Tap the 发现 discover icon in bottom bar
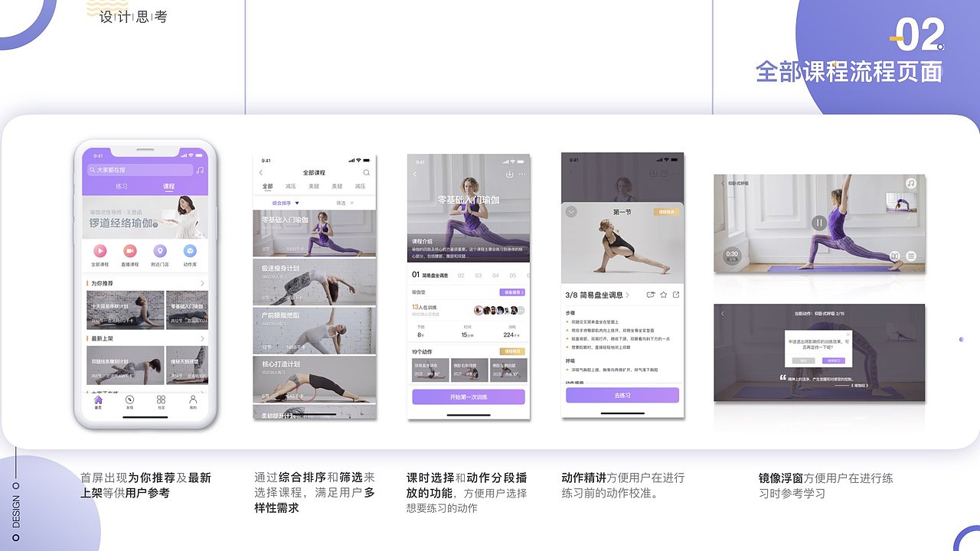Viewport: 980px width, 551px height. [x=129, y=399]
